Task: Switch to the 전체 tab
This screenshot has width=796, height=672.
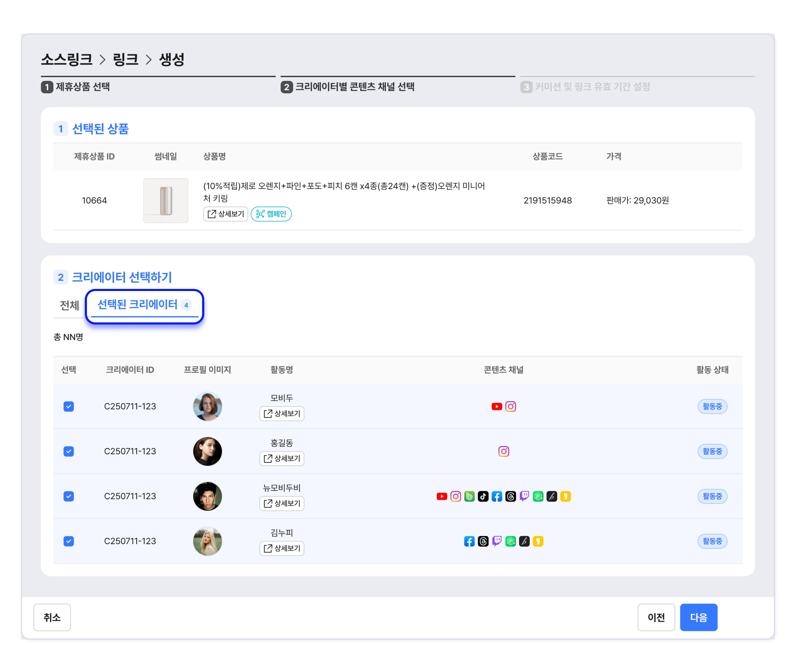Action: [x=69, y=305]
